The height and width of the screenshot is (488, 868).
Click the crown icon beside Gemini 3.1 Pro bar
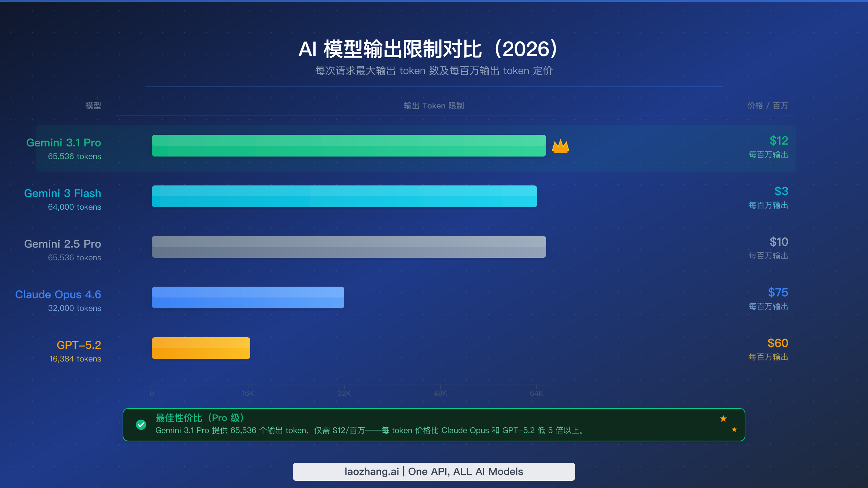(x=560, y=146)
